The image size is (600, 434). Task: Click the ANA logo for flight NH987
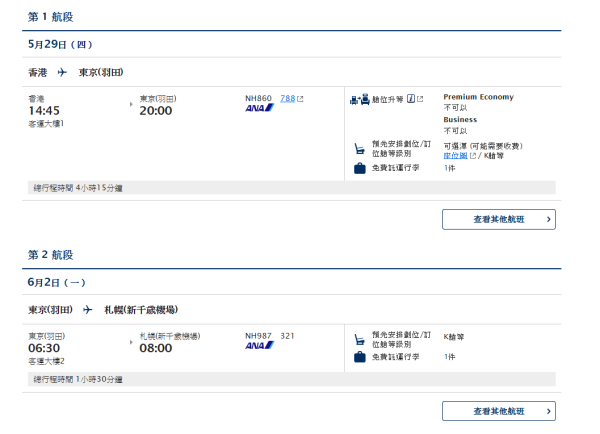click(259, 346)
